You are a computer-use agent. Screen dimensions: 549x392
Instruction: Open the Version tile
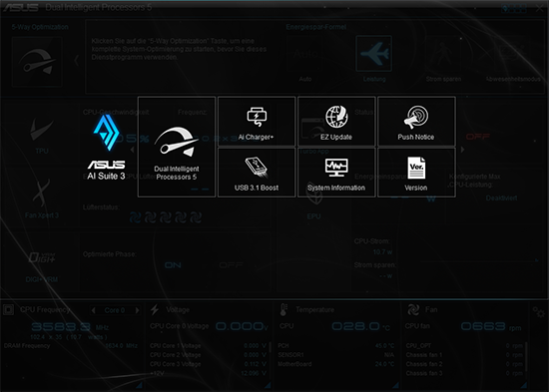pos(416,173)
